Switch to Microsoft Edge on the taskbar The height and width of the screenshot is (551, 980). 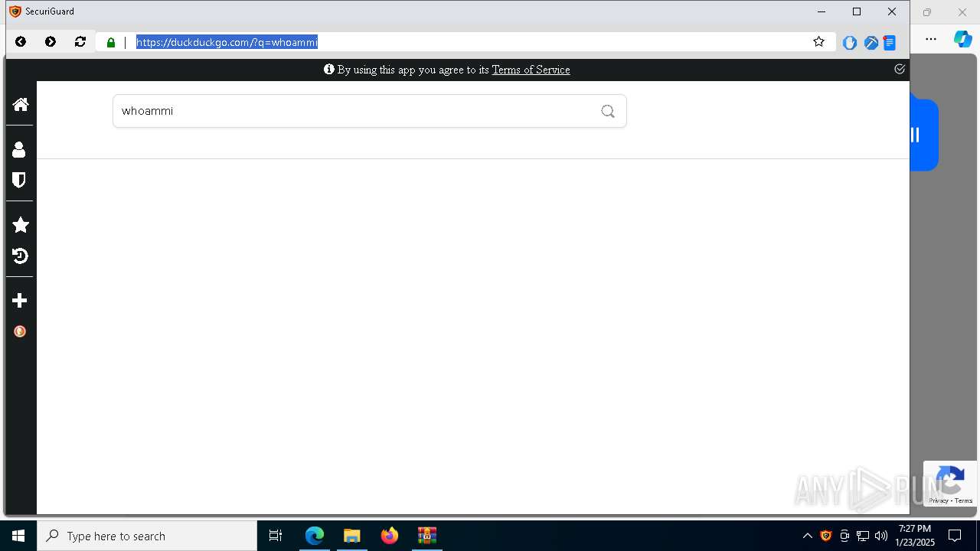315,536
